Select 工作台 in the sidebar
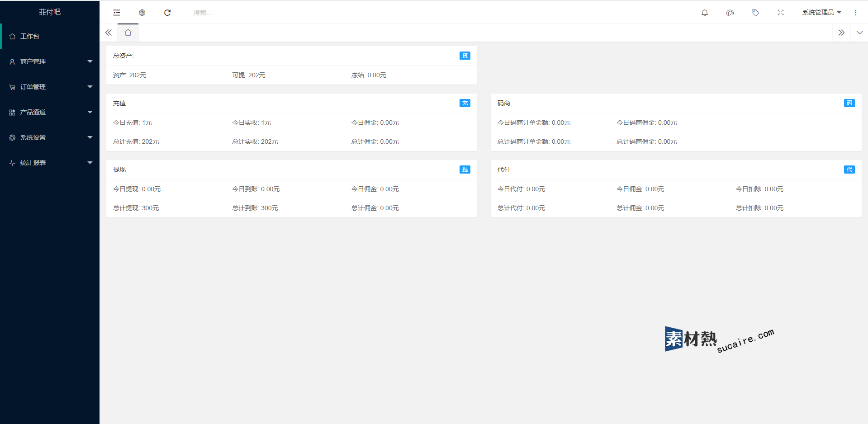 click(x=30, y=36)
